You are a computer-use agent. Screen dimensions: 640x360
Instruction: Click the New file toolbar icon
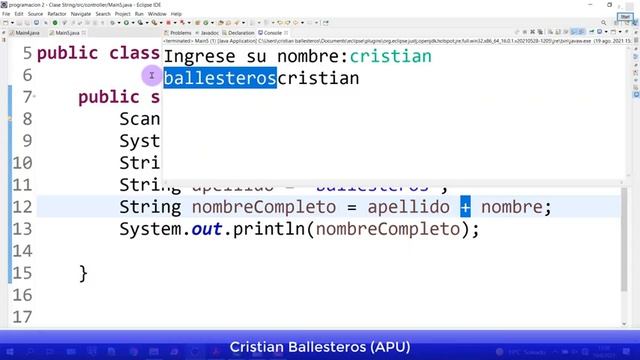tap(6, 23)
